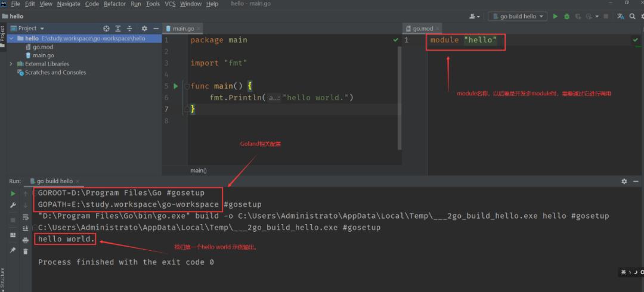Click the run gutter arrow beside func main
Image resolution: width=644 pixels, height=292 pixels.
pos(175,86)
